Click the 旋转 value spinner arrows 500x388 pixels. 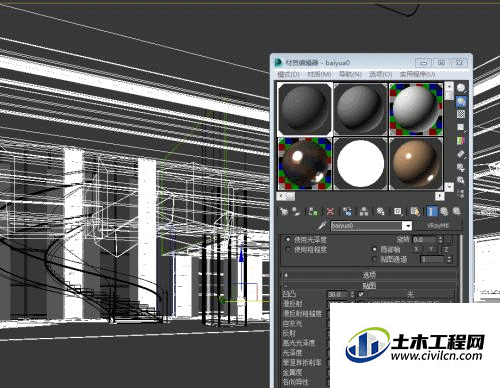[x=440, y=239]
